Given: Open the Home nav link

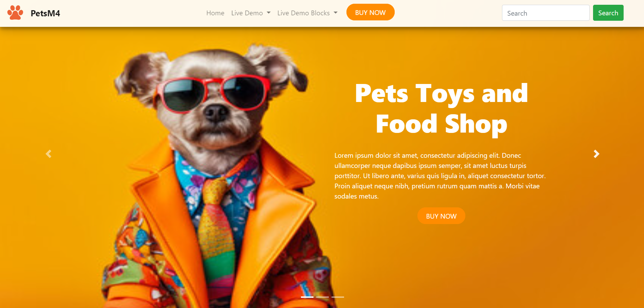Looking at the screenshot, I should [x=215, y=13].
